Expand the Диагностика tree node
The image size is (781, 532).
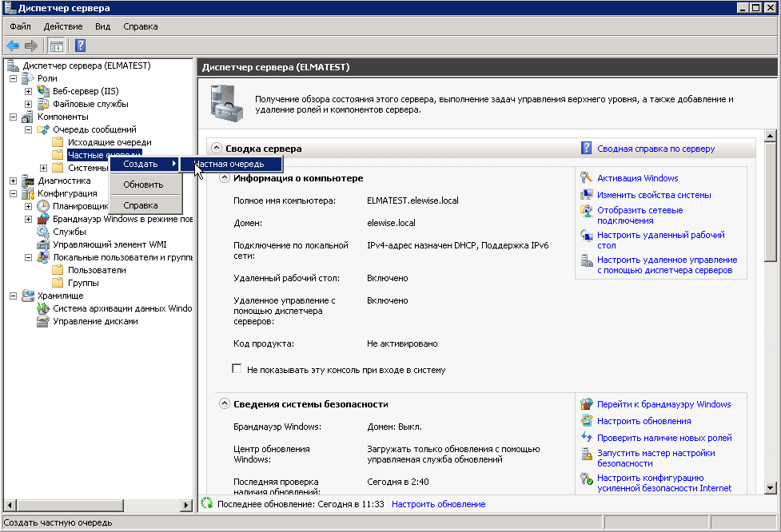point(13,181)
